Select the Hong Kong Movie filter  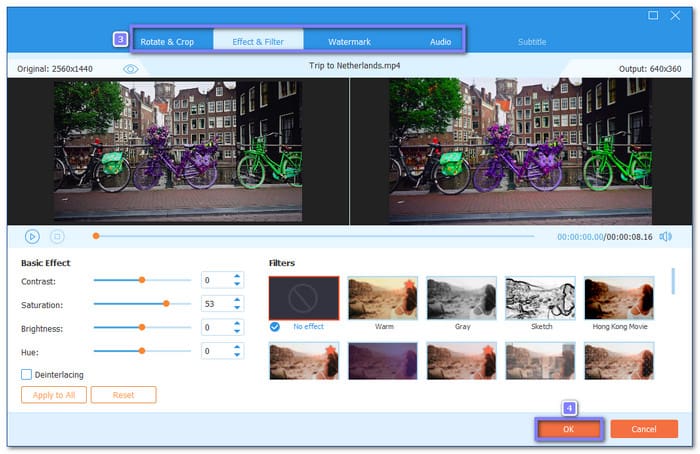[619, 298]
